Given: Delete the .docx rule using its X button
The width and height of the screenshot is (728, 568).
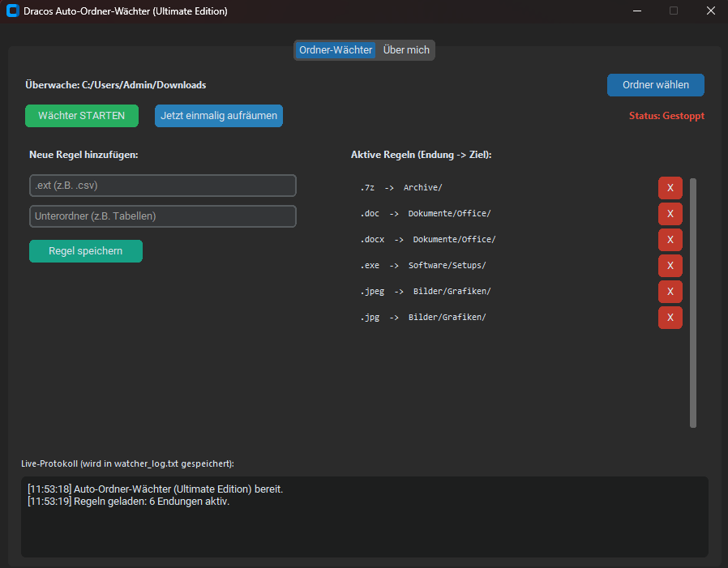Looking at the screenshot, I should click(x=670, y=240).
